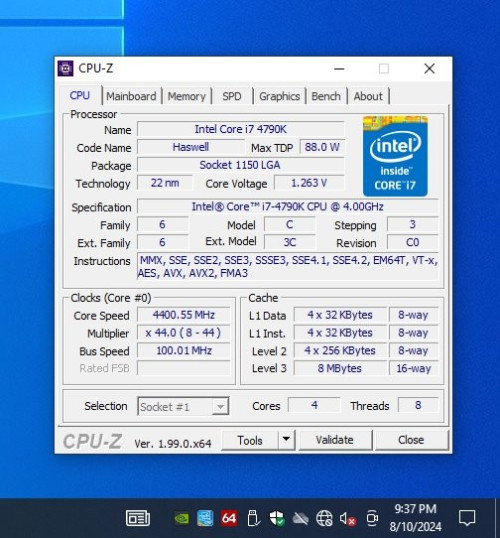Click the CPU-Z app icon in title bar
The height and width of the screenshot is (538, 500).
click(65, 68)
